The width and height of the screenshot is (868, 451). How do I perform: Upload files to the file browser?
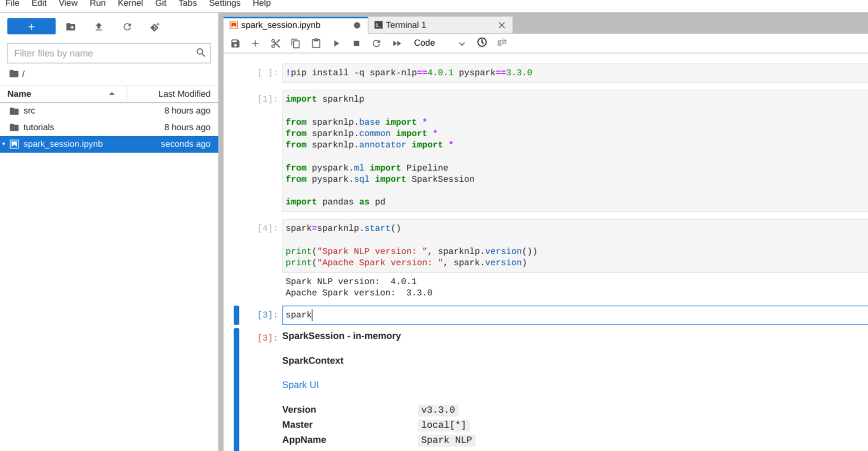98,27
